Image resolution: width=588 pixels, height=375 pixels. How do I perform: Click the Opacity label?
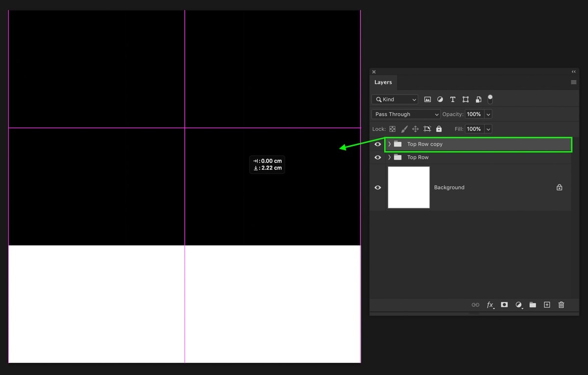453,114
